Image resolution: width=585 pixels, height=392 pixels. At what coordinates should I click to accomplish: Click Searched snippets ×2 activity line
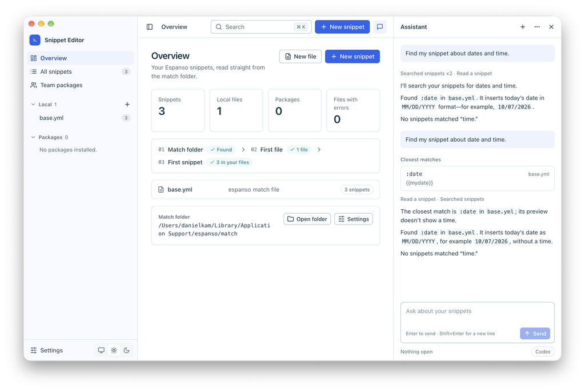click(446, 74)
